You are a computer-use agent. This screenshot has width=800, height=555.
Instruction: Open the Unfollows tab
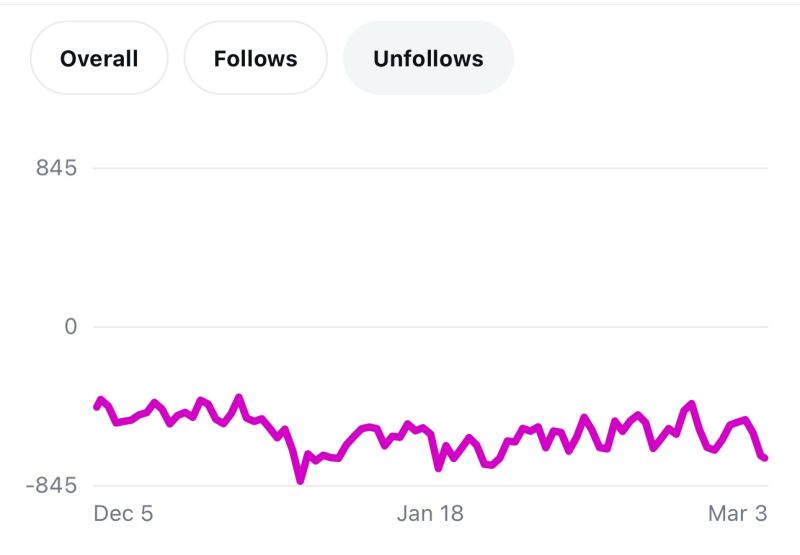[428, 59]
